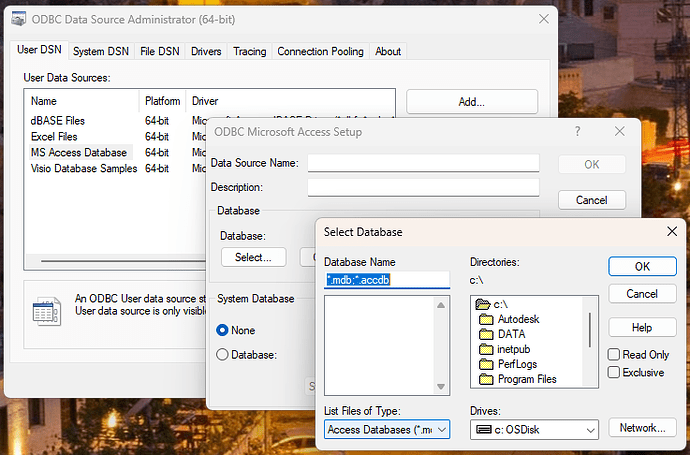Select the dBASE Files data source row

[117, 121]
